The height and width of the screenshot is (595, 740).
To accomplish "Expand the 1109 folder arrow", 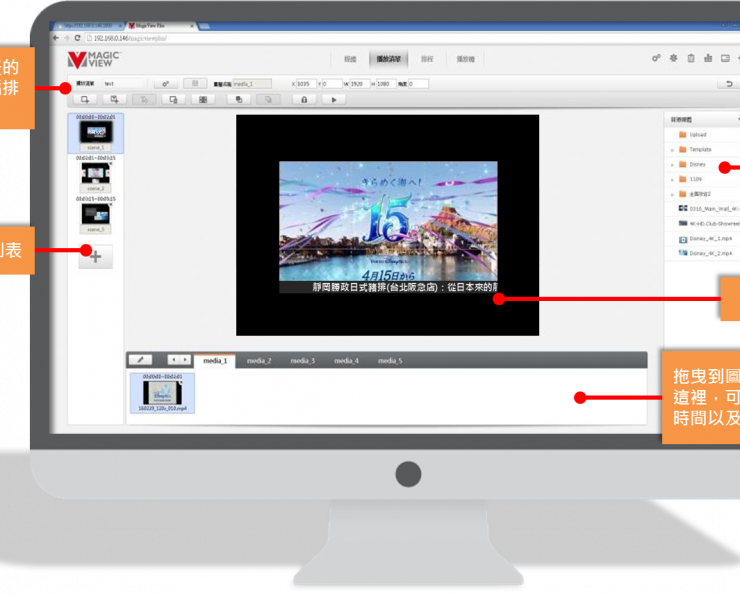I will [x=672, y=180].
